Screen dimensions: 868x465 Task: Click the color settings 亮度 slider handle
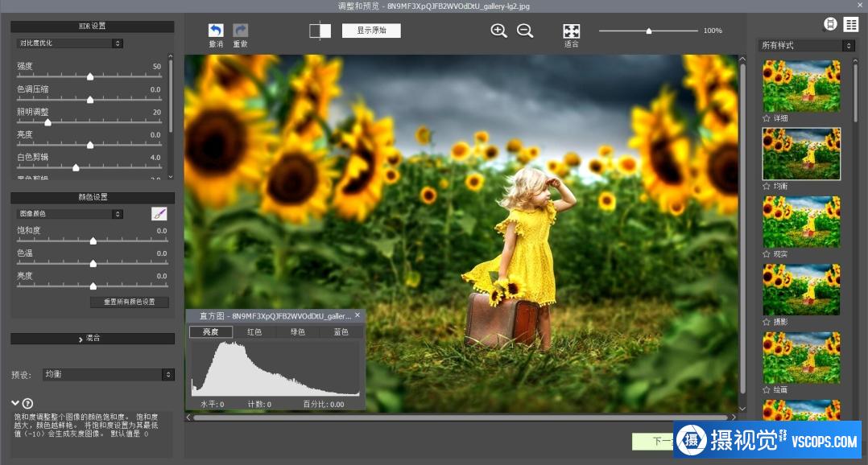(x=93, y=286)
